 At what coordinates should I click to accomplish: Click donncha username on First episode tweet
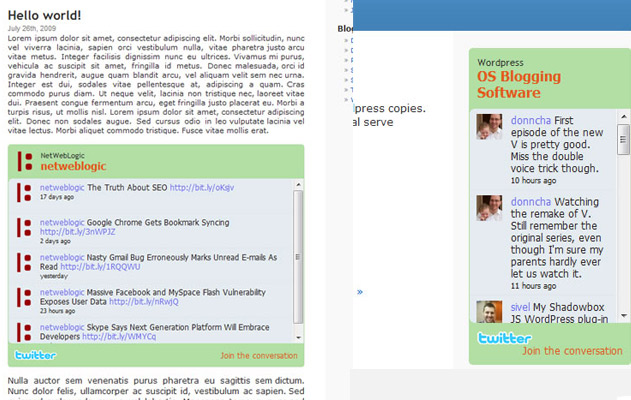point(530,120)
